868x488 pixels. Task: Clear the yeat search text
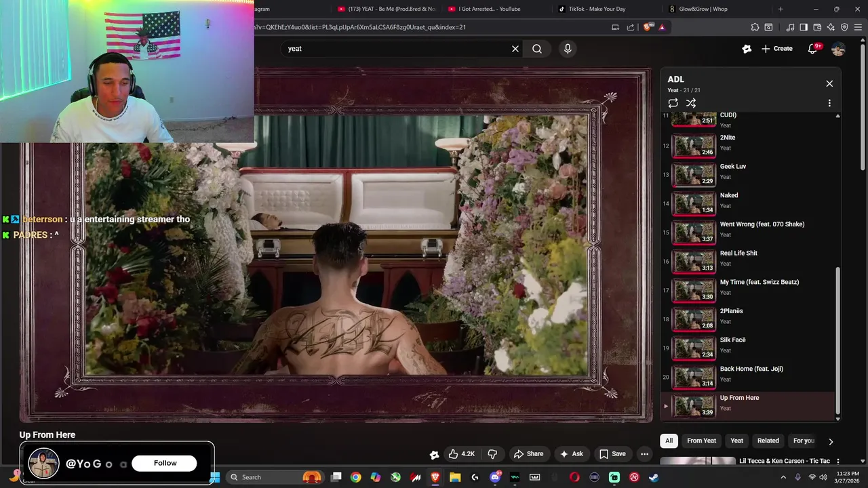click(x=515, y=49)
